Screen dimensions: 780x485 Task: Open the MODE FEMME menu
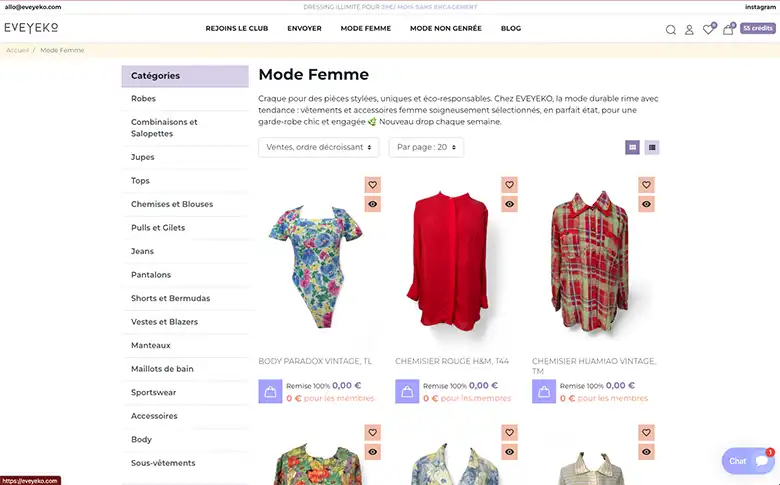point(365,28)
